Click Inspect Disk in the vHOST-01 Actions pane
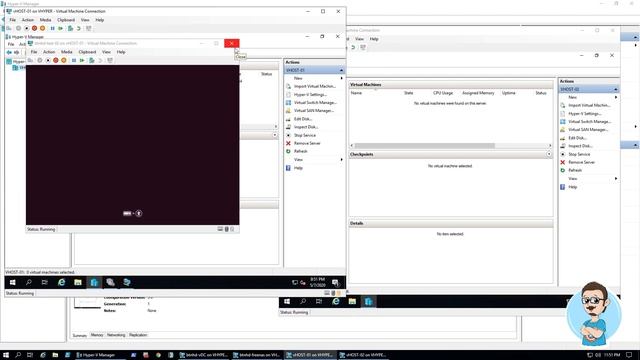 tap(306, 127)
